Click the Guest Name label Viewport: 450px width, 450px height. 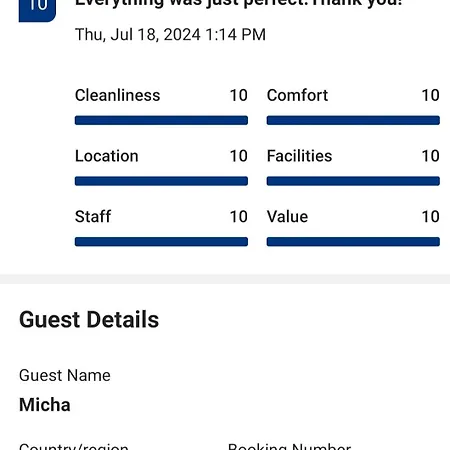tap(65, 375)
